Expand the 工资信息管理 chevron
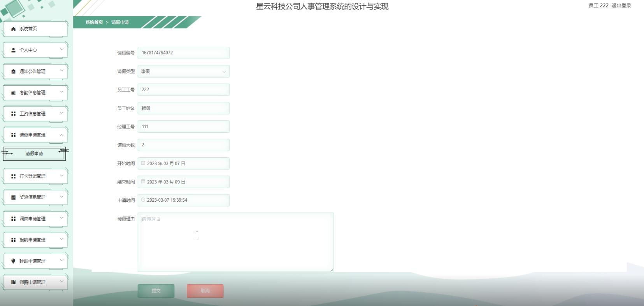This screenshot has width=644, height=306. (61, 113)
